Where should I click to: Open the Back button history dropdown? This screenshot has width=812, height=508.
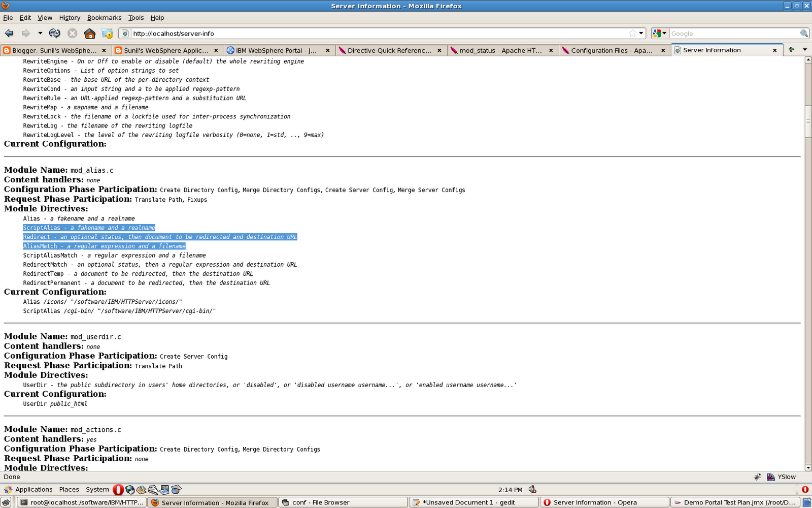(x=40, y=34)
